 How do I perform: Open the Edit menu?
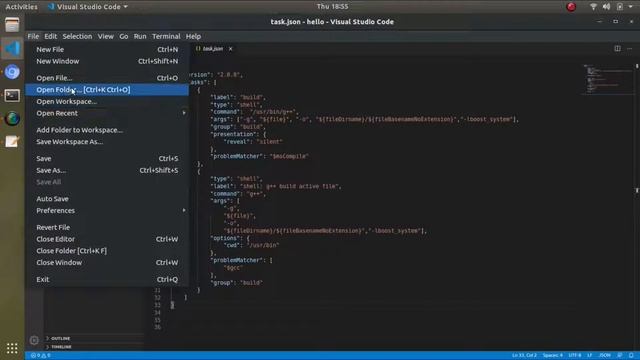pyautogui.click(x=51, y=36)
